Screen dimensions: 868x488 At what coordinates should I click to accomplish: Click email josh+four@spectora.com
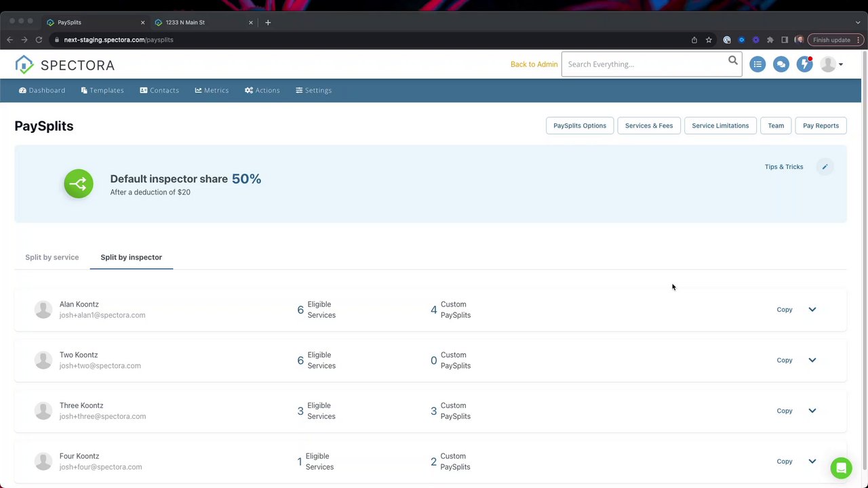point(101,467)
